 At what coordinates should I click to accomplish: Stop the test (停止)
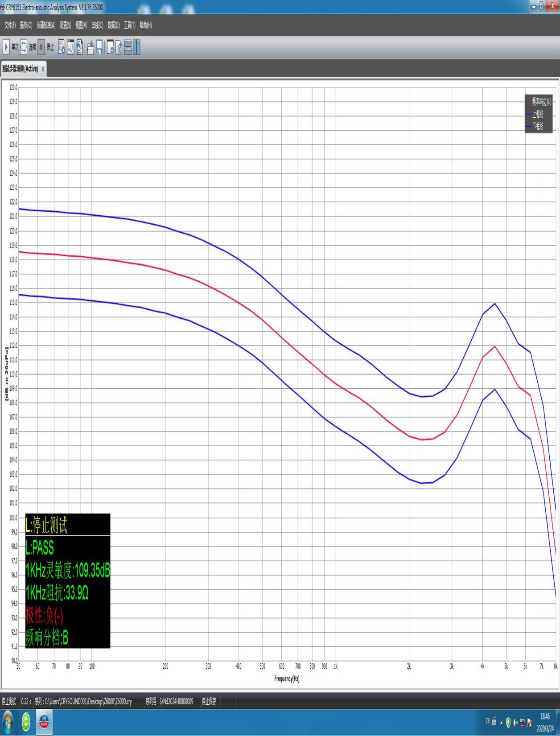[x=46, y=47]
